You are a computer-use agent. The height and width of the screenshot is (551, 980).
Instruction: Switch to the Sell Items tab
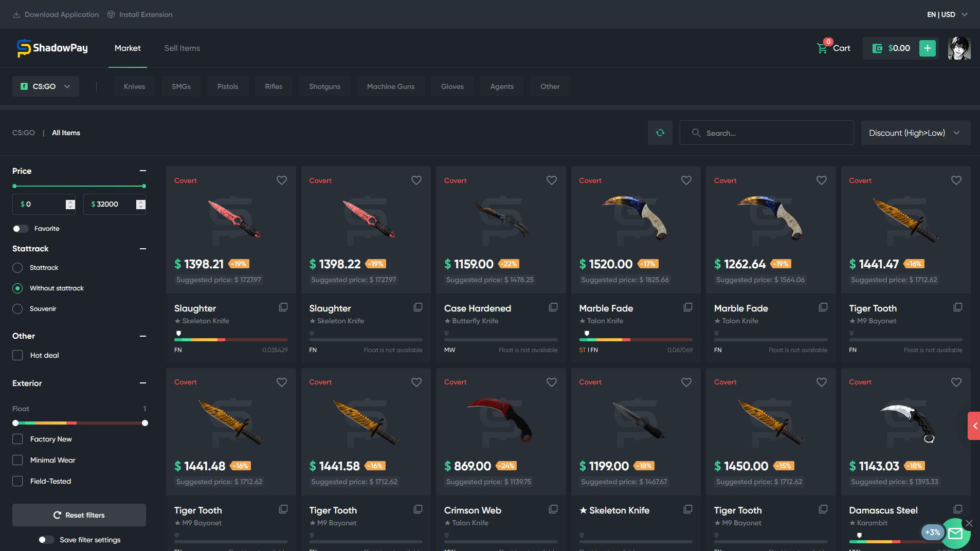182,48
